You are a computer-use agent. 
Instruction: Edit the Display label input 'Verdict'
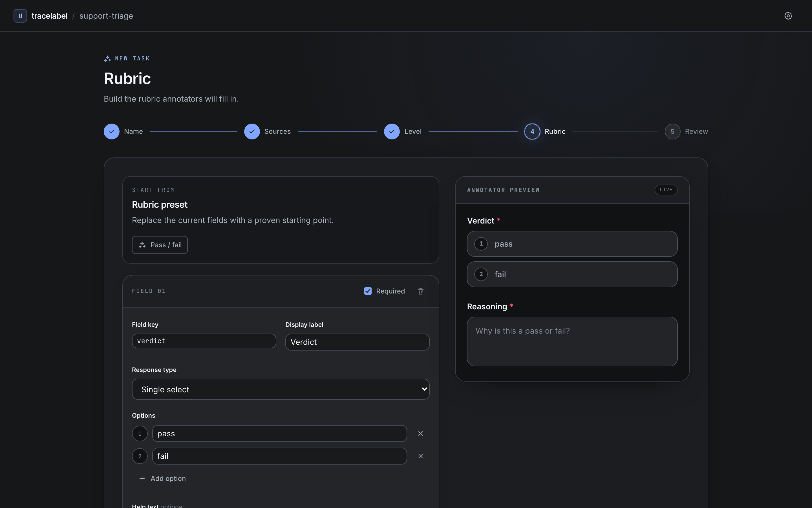point(357,342)
